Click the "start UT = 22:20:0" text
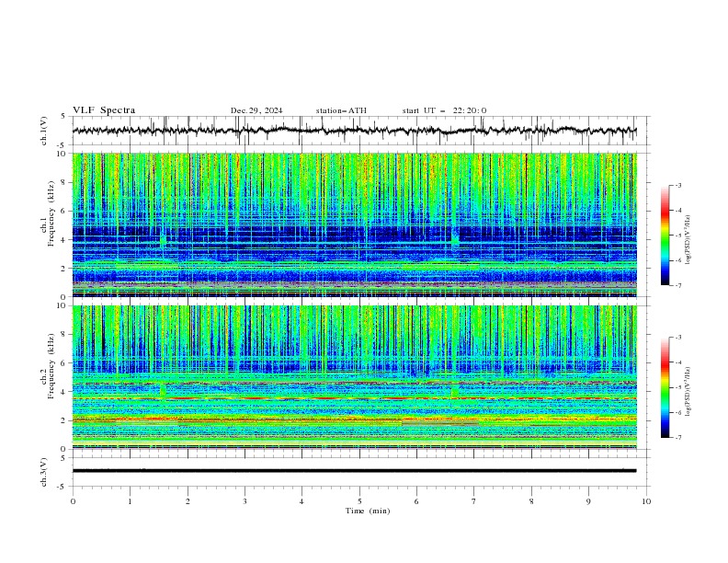The height and width of the screenshot is (563, 728). point(444,110)
